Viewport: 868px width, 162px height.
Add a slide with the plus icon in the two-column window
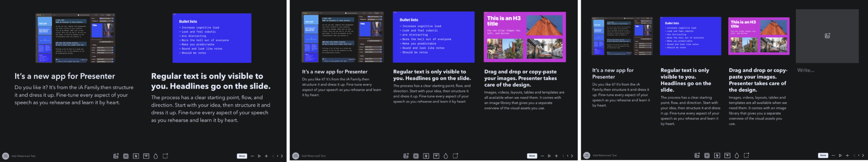pyautogui.click(x=266, y=156)
